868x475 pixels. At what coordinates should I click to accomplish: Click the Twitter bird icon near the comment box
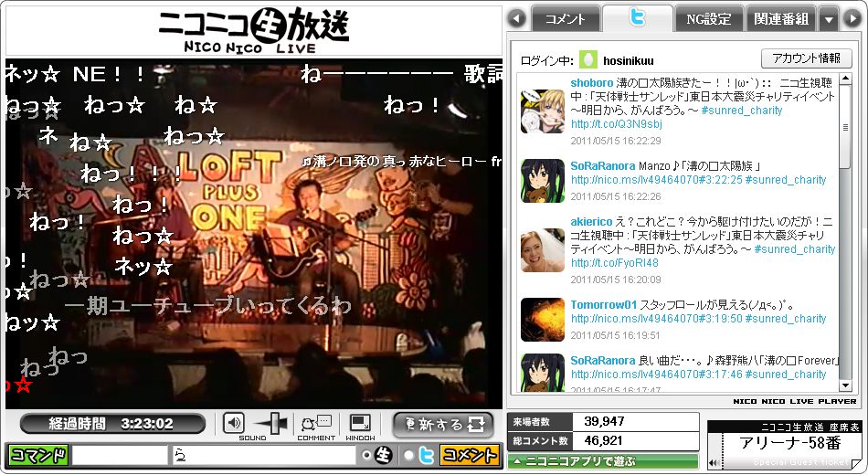[426, 456]
